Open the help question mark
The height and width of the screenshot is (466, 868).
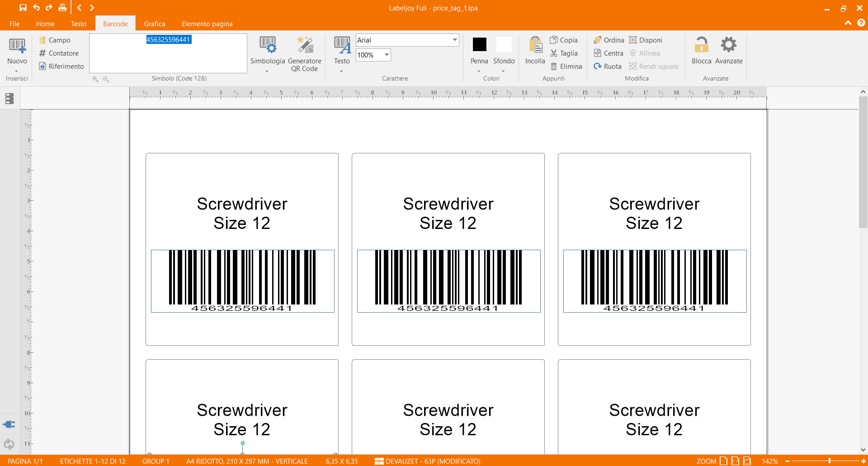click(861, 23)
